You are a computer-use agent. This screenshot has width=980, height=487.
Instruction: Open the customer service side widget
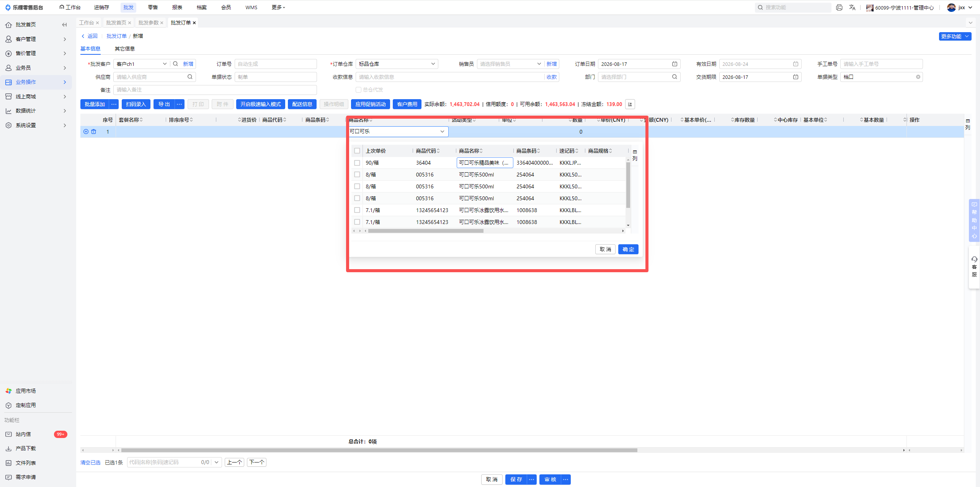click(974, 267)
